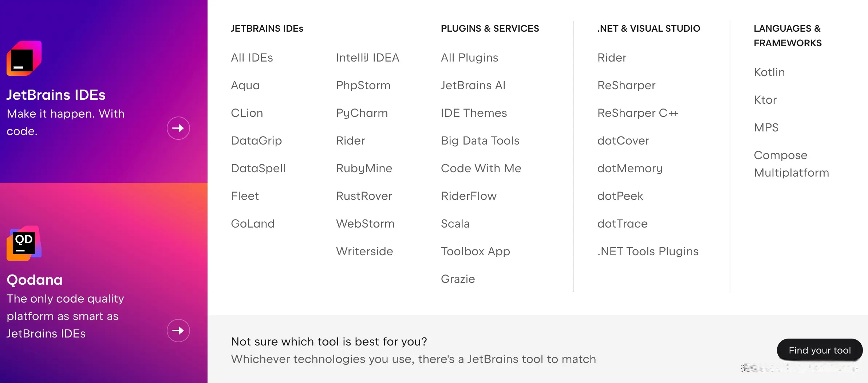Screen dimensions: 868x383
Task: Click the Qodana QD logo icon
Action: (24, 243)
